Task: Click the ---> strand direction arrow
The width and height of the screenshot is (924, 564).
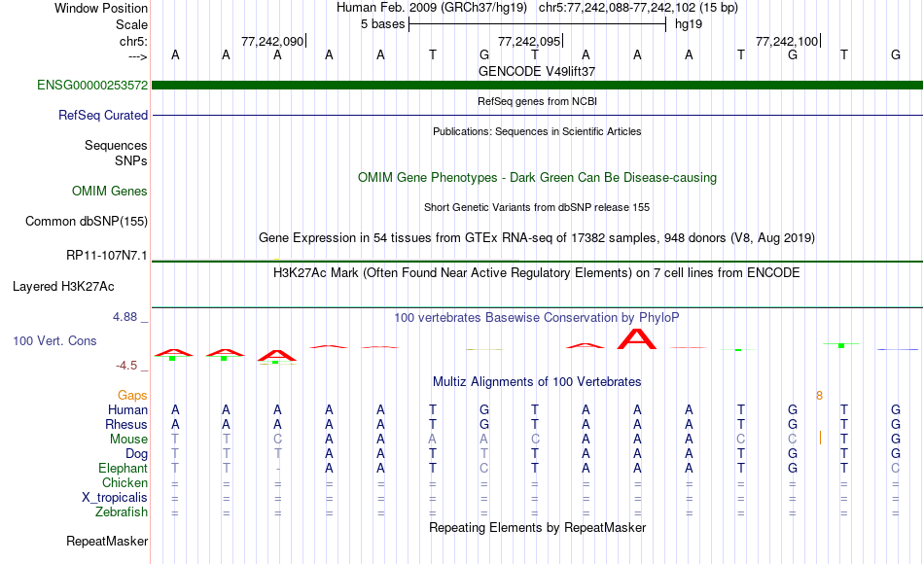Action: 138,56
